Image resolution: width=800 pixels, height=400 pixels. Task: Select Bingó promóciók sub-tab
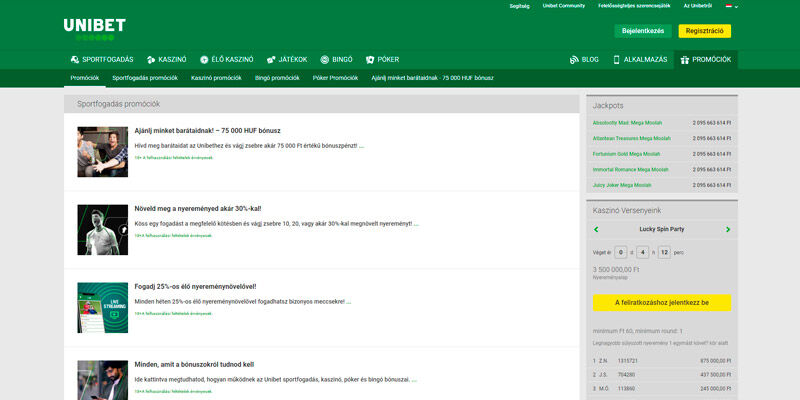(277, 78)
